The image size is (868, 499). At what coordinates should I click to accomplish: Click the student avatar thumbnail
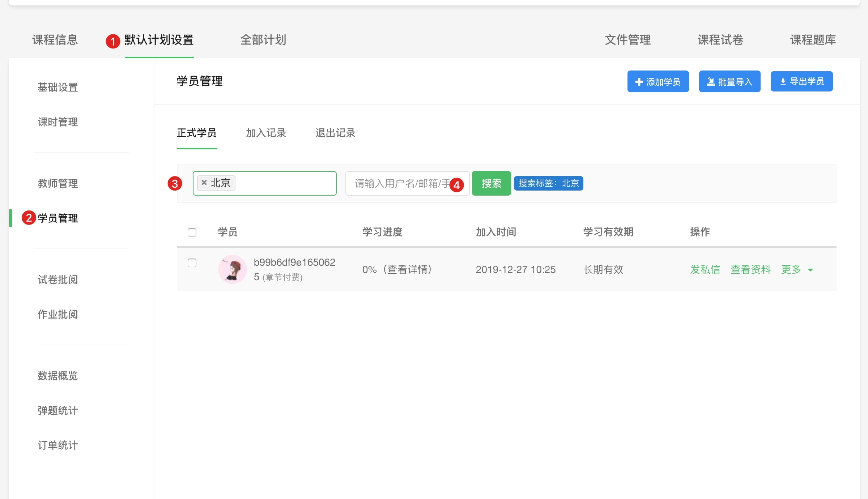tap(232, 269)
